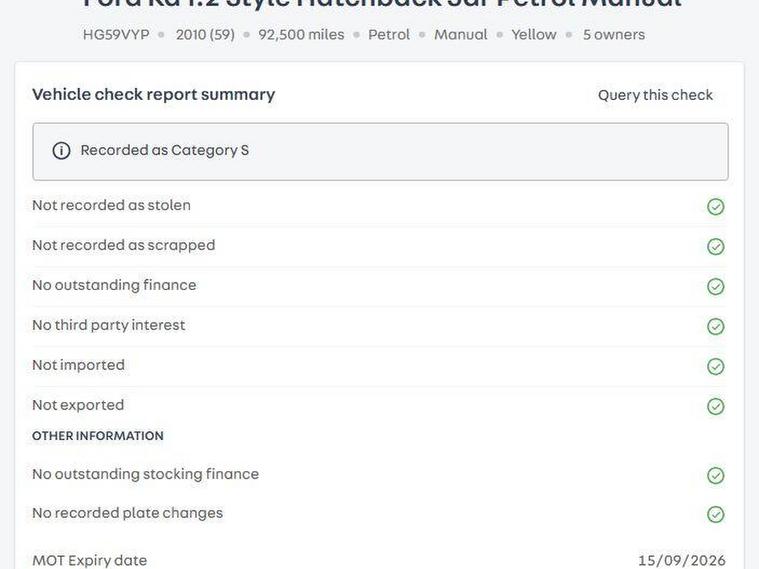Click the 92,500 miles mileage label
759x569 pixels.
coord(301,35)
